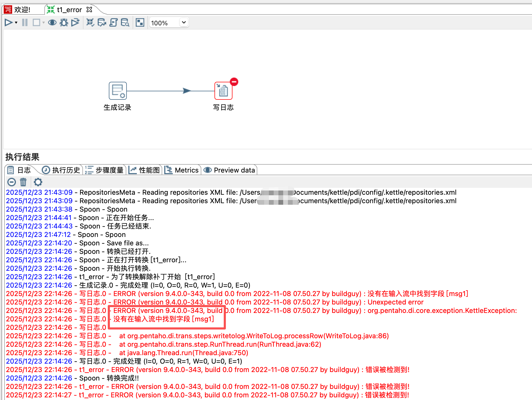Screen dimensions: 532x400
Task: Replay the transformation icon
Action: [x=75, y=23]
